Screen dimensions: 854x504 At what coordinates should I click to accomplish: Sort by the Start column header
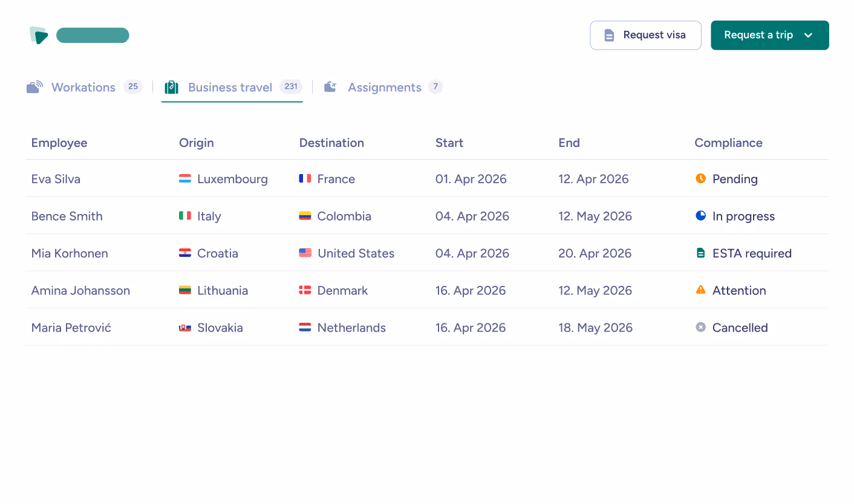[449, 143]
